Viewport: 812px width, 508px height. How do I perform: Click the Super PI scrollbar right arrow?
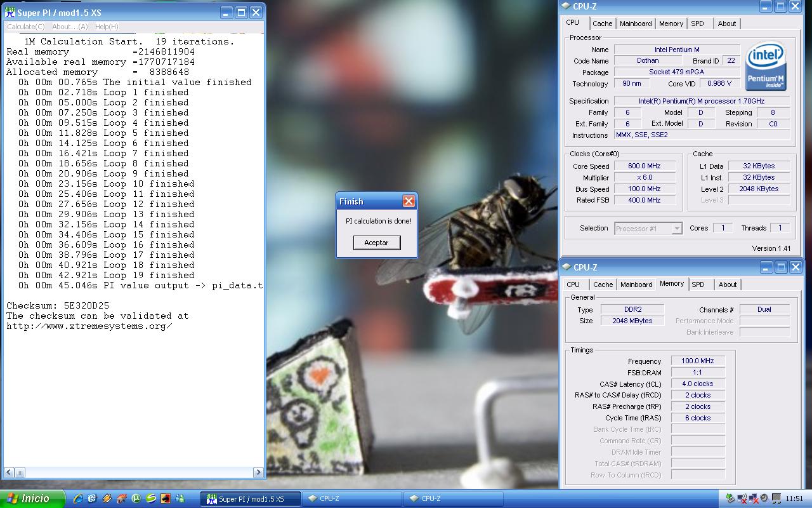[x=258, y=472]
